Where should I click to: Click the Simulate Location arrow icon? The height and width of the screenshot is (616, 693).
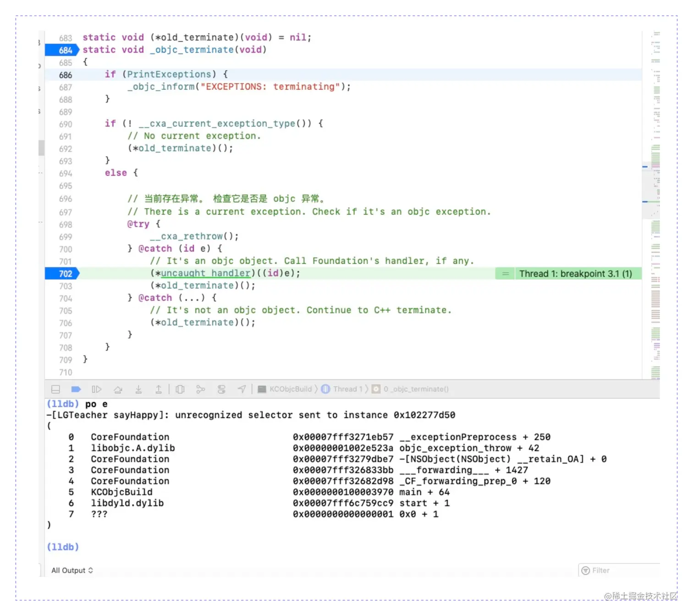[x=242, y=389]
